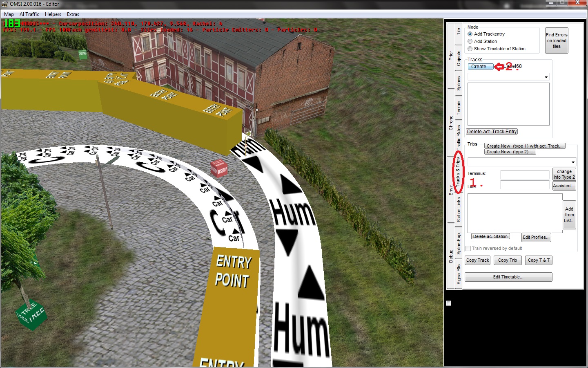588x368 pixels.
Task: Choose Show Timetable of Station option
Action: (x=470, y=49)
